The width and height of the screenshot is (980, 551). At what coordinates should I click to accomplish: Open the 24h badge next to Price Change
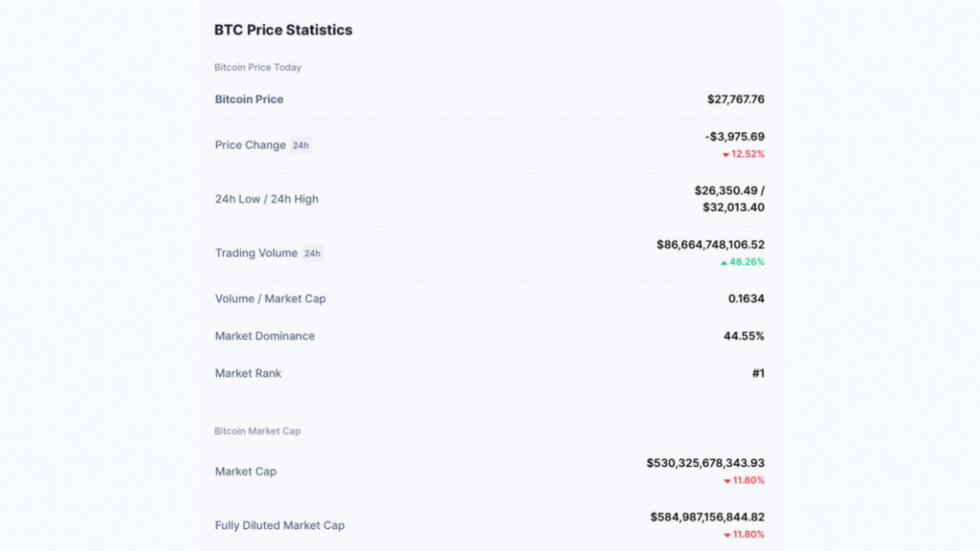pos(301,145)
